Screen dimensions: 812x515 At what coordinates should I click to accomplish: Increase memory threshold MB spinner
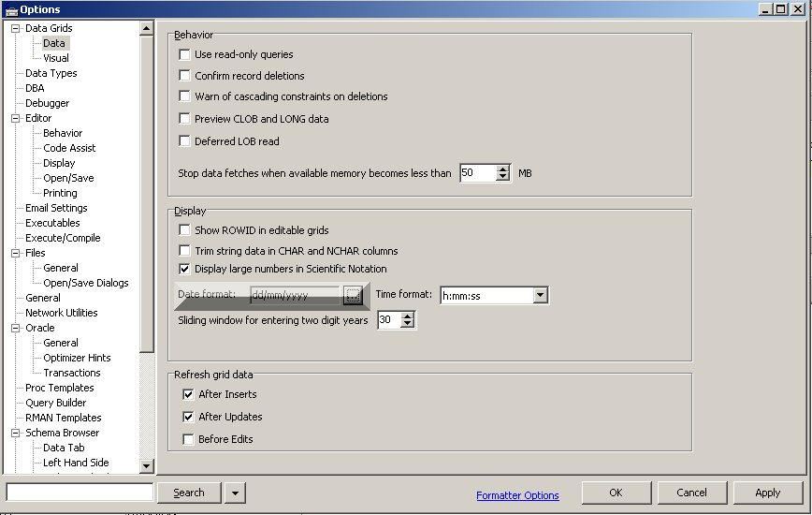[x=503, y=169]
